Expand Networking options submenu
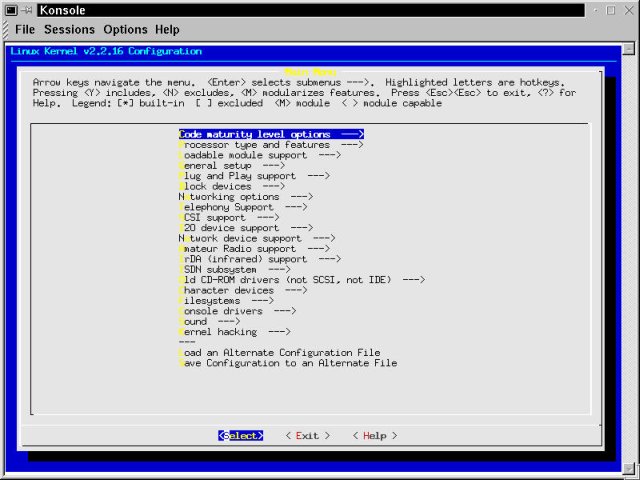Screen dimensions: 640x480 click(x=245, y=197)
